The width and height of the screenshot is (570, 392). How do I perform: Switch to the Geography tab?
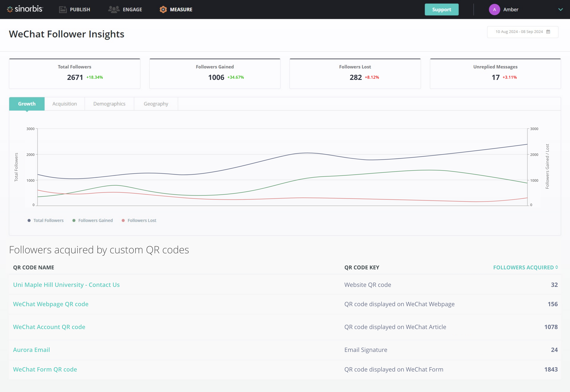click(156, 104)
